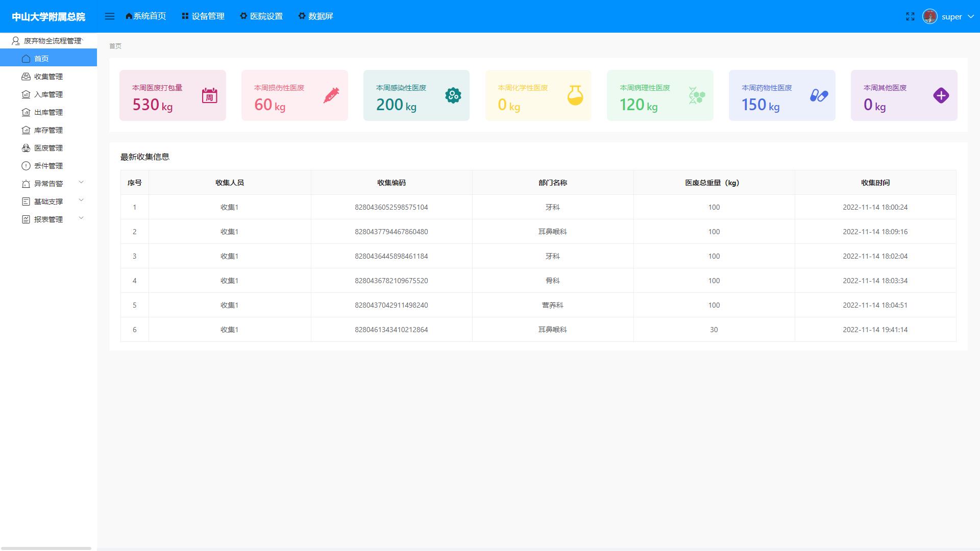Click the 收集管理 sidebar icon
This screenshot has width=980, height=551.
(26, 77)
